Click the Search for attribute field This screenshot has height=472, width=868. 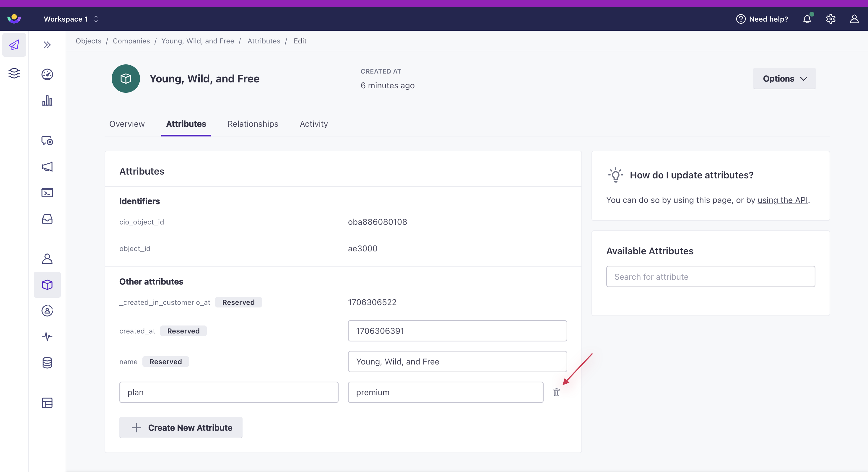click(711, 276)
